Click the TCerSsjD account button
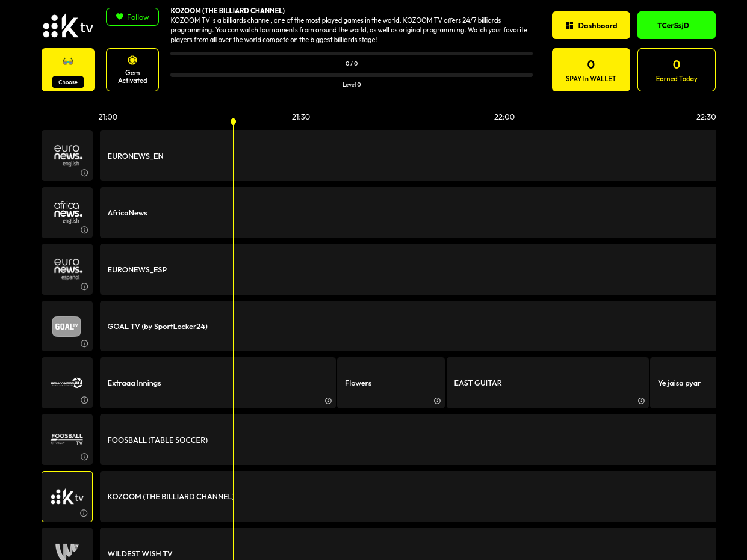The width and height of the screenshot is (747, 560). pyautogui.click(x=677, y=25)
